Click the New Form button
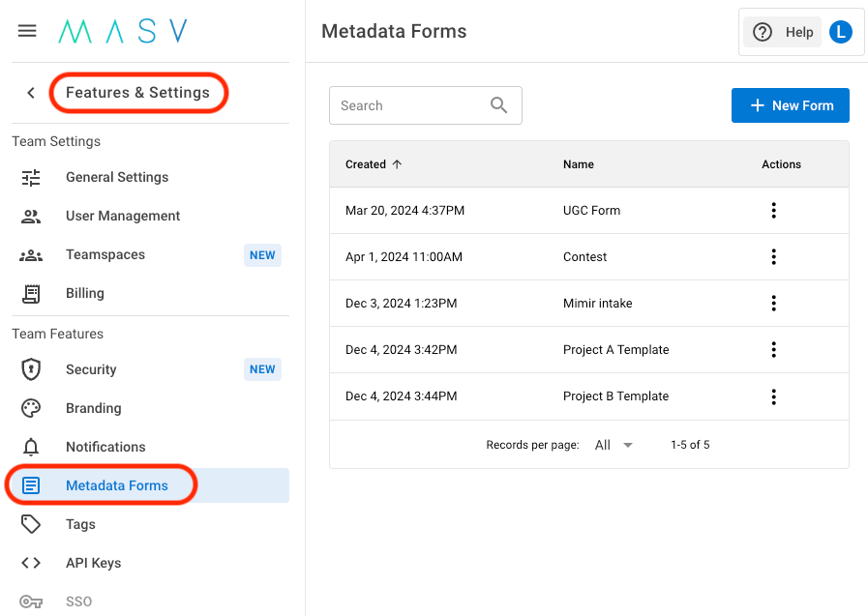 [790, 105]
